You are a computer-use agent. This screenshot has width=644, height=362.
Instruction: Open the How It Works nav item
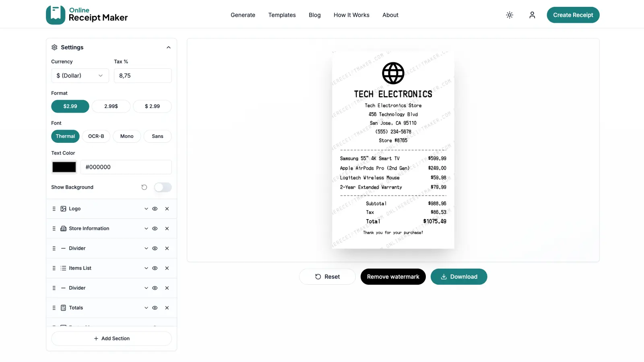tap(351, 15)
